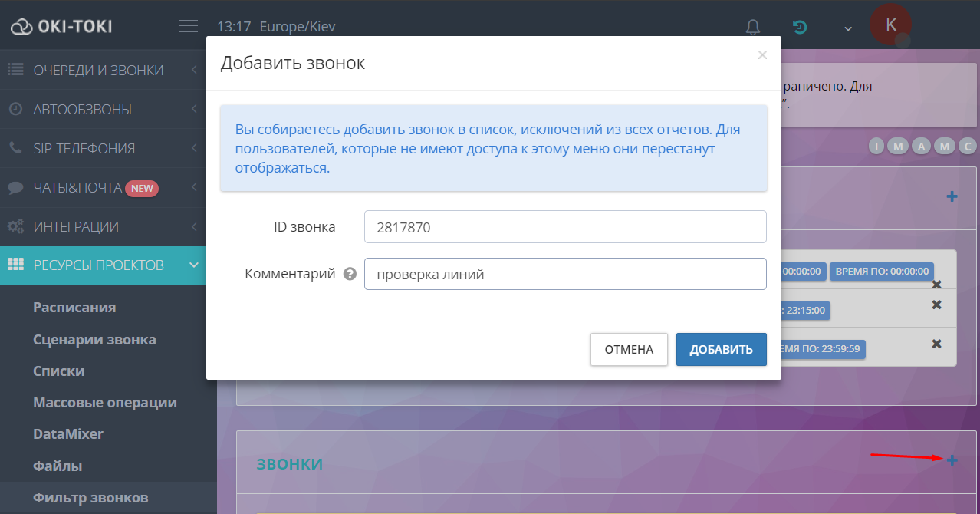This screenshot has height=514, width=980.
Task: Expand ИНТЕГРАЦИИ chevron
Action: [x=194, y=226]
